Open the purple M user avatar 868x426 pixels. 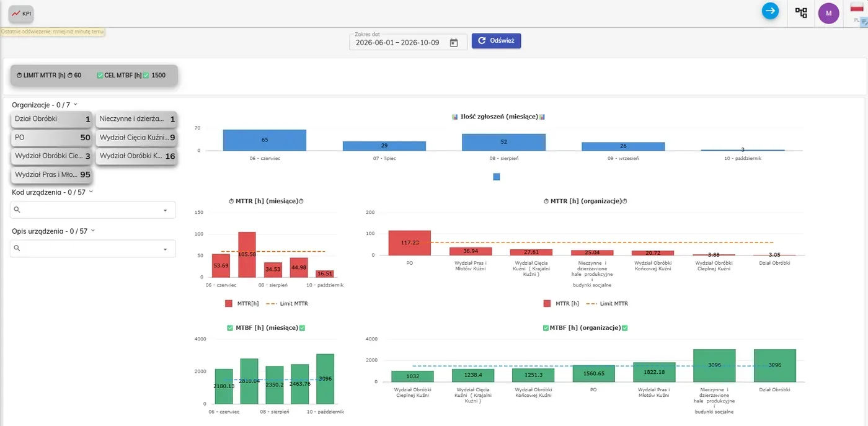829,13
